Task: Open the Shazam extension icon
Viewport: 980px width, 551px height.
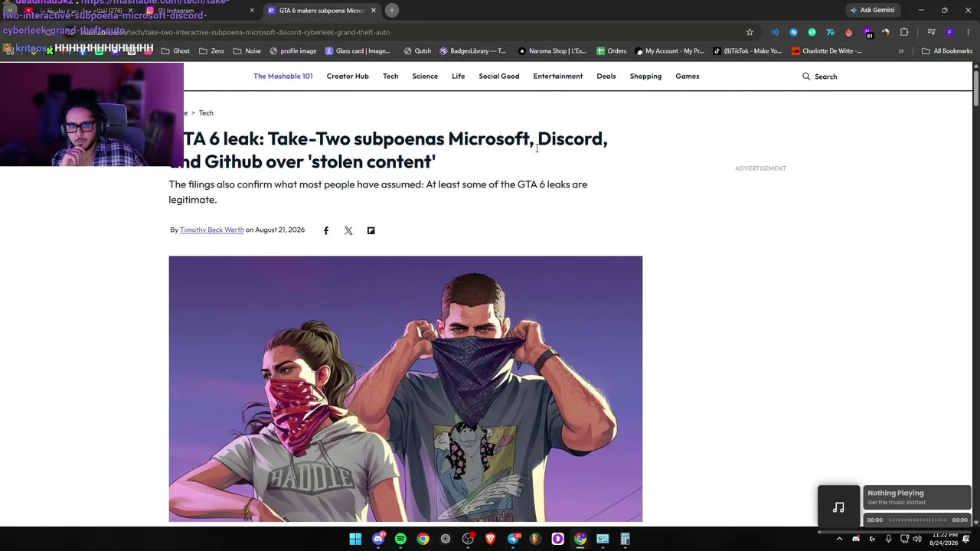Action: (x=793, y=32)
